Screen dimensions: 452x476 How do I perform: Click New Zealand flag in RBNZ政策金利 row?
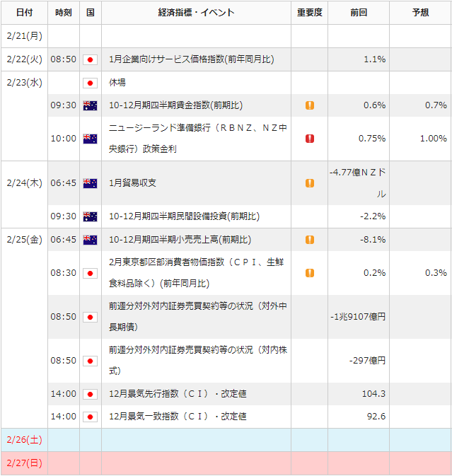click(x=90, y=139)
